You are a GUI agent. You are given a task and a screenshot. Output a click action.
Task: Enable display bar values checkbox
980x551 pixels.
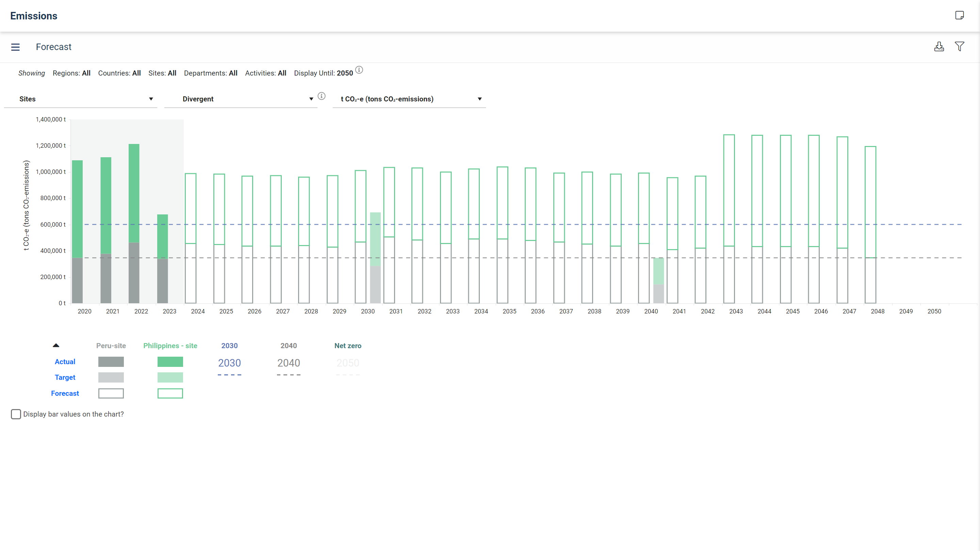point(16,414)
